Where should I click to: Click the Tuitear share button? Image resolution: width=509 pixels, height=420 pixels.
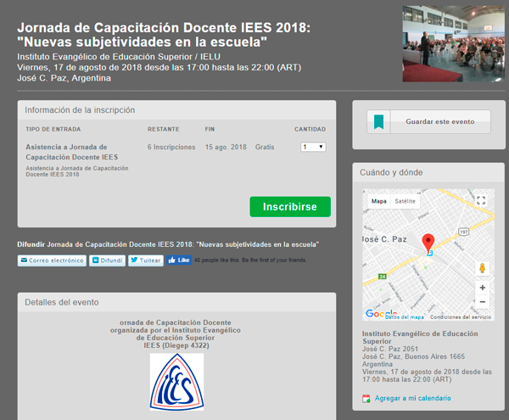[x=146, y=260]
